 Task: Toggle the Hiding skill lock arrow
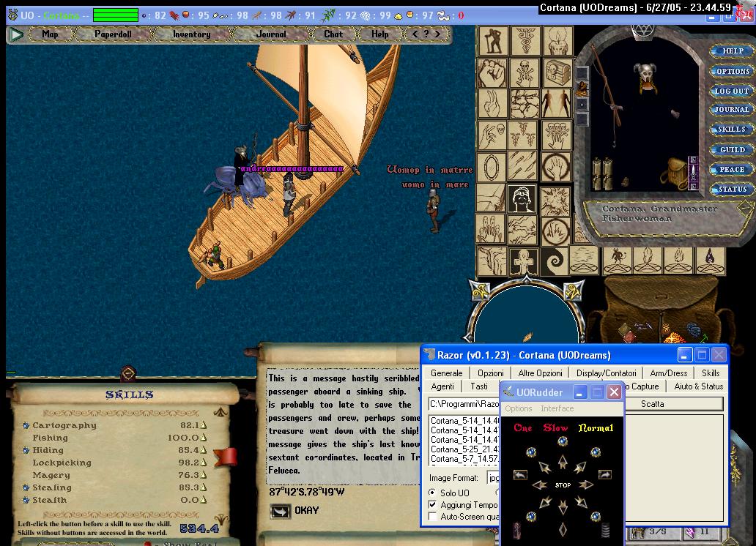204,450
